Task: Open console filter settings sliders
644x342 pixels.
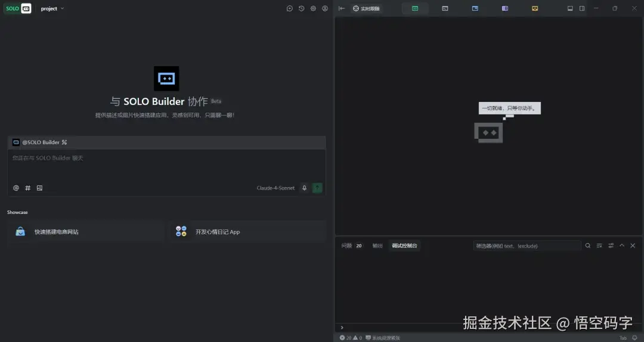Action: pyautogui.click(x=611, y=245)
